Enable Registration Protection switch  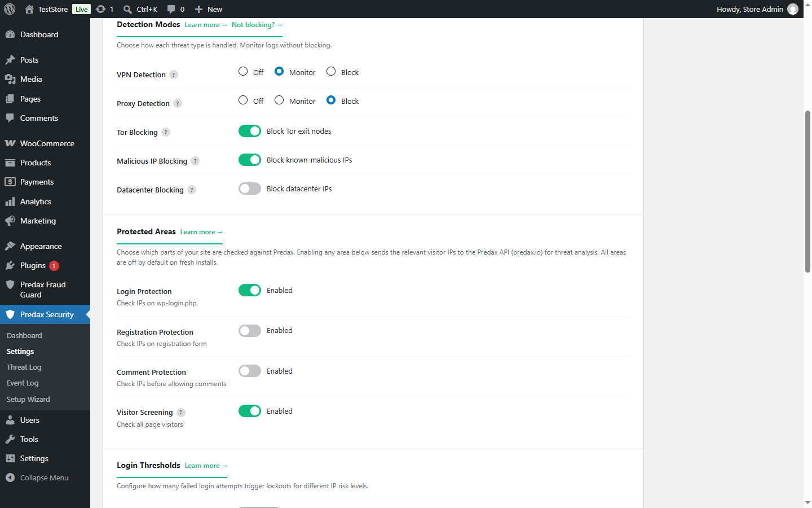(x=250, y=331)
